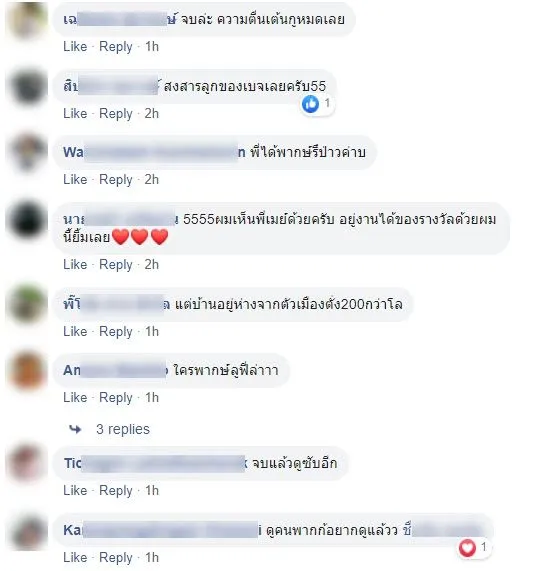This screenshot has width=545, height=571.
Task: Like the comment จบล่ะ ความตื่นเต้นกูหมดเลย
Action: (x=75, y=47)
